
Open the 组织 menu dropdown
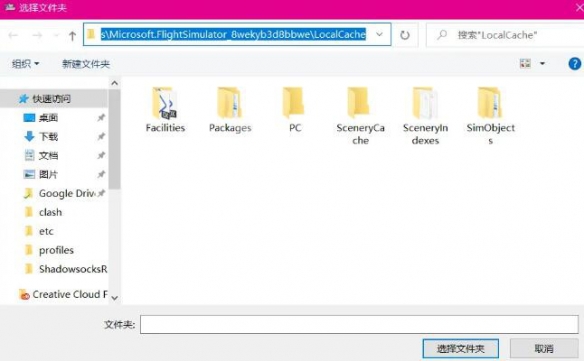(25, 64)
